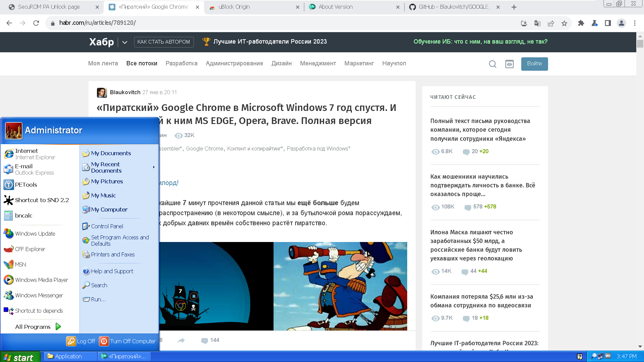Reload the Habr page
Screen dimensions: 644x362
(x=36, y=23)
